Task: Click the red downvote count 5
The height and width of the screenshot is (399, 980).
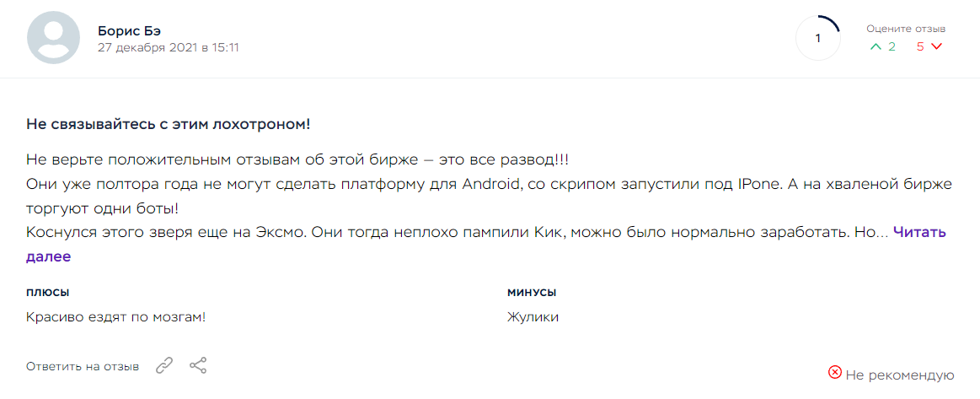Action: click(x=920, y=46)
